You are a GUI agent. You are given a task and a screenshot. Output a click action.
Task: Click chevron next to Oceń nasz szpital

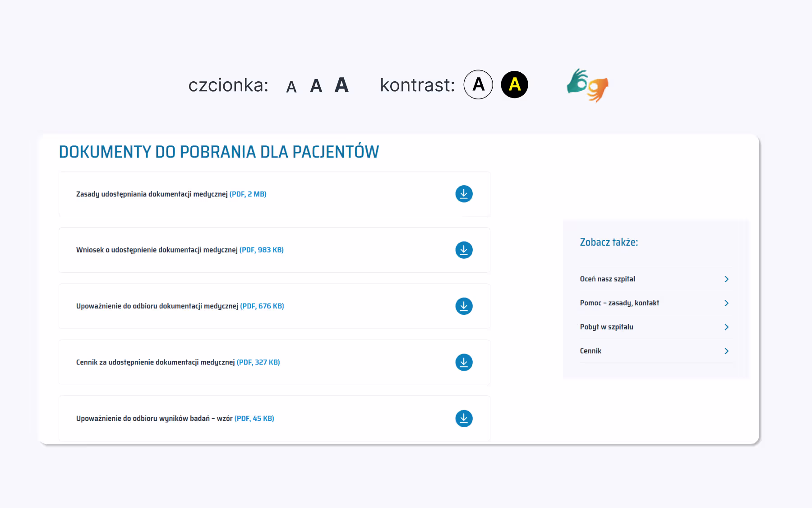726,279
